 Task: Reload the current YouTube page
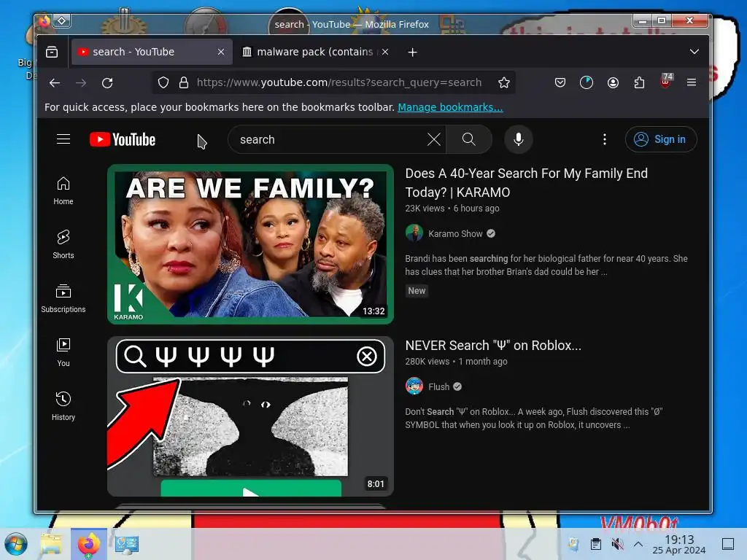click(x=107, y=83)
